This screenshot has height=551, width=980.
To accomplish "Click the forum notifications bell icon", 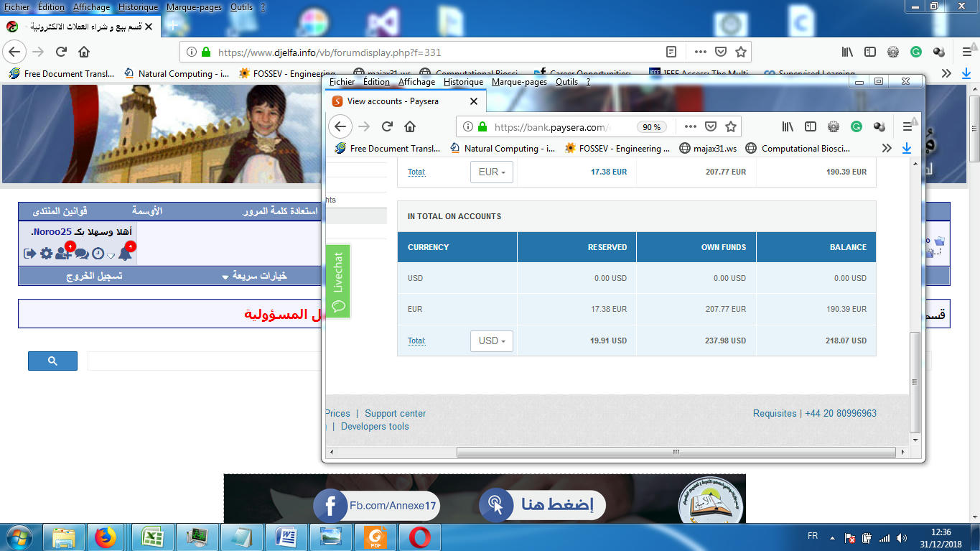I will coord(125,254).
